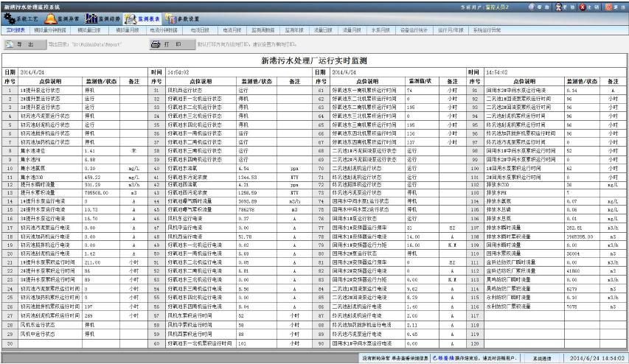Select the 监测报表 report icon section
This screenshot has height=364, width=629.
(144, 18)
